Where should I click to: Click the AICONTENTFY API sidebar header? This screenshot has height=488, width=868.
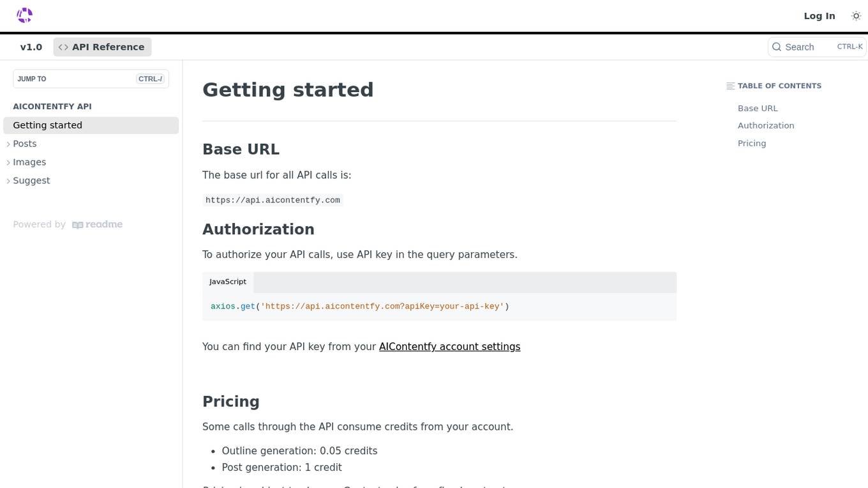[52, 107]
